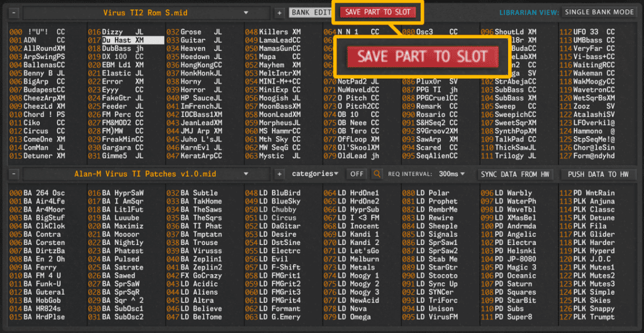Select patch HongKongCC
Image resolution: width=644 pixels, height=333 pixels.
pos(194,65)
